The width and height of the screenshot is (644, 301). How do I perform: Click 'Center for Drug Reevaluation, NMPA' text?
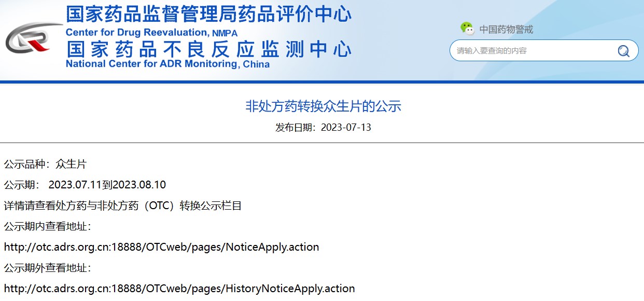point(151,33)
